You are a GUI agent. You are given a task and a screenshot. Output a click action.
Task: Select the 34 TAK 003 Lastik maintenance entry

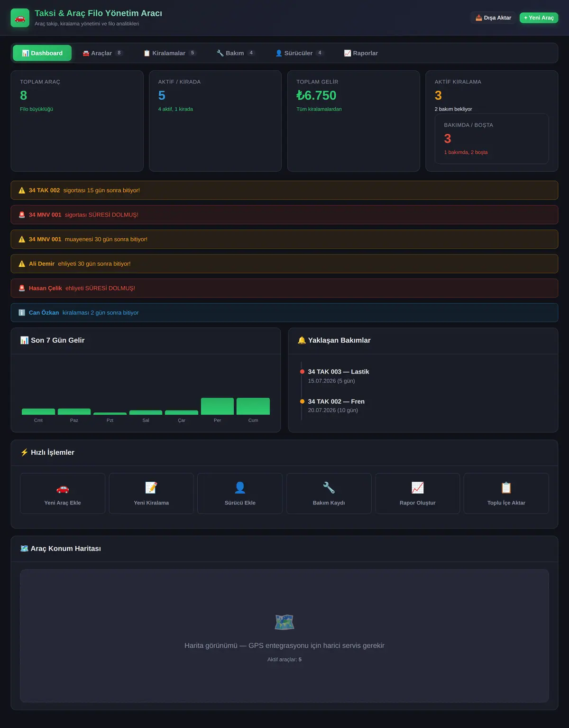pos(338,376)
